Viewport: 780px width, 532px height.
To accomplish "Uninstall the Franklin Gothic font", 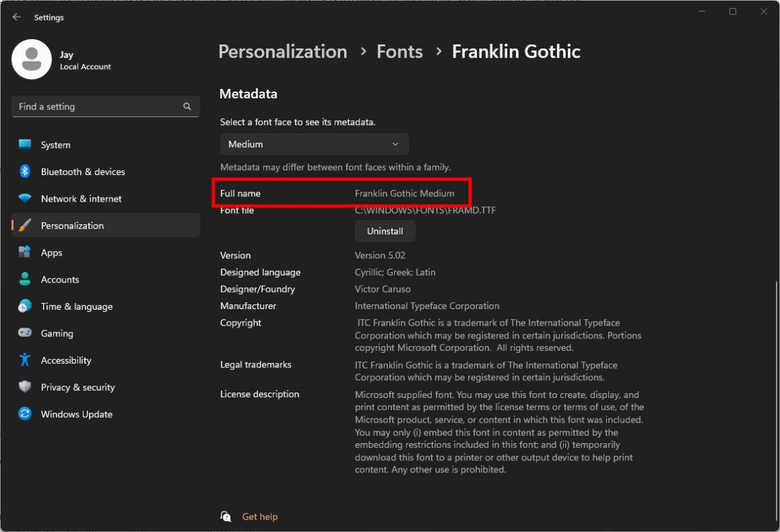I will [385, 231].
